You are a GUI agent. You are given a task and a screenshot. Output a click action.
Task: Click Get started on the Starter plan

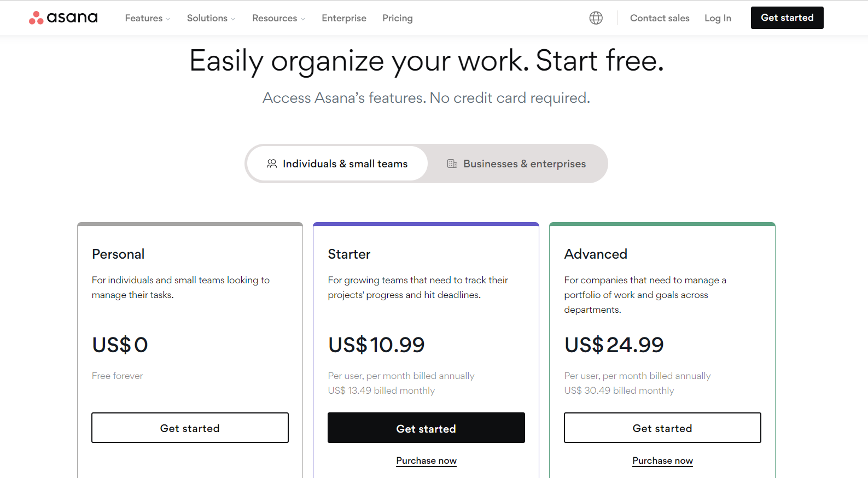(x=426, y=428)
